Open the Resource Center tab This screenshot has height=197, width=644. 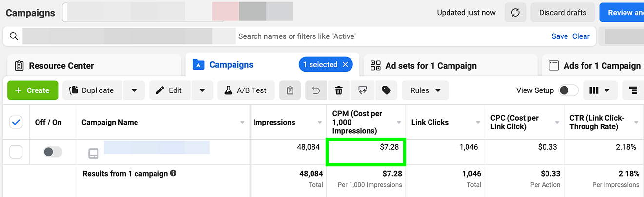[x=61, y=66]
